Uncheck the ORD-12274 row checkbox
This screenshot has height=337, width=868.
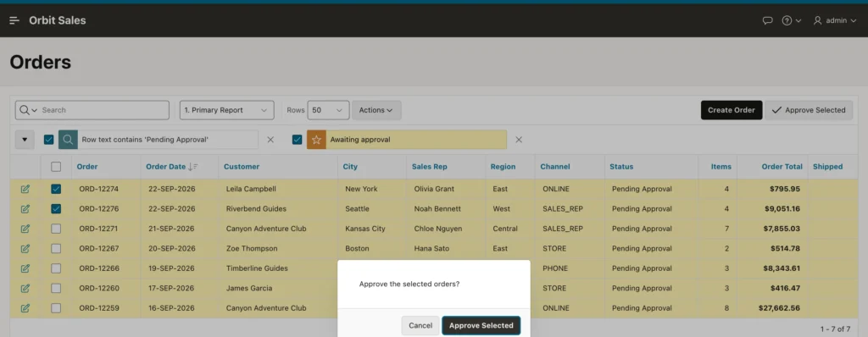pos(56,190)
